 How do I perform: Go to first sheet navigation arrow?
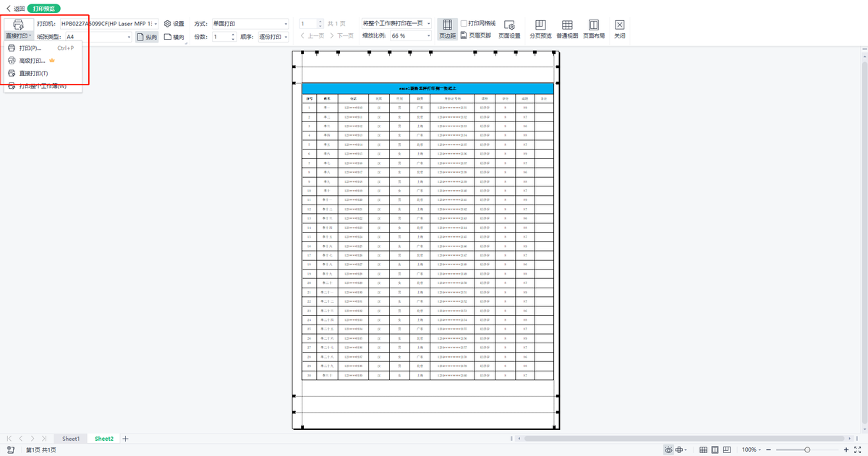pyautogui.click(x=9, y=439)
